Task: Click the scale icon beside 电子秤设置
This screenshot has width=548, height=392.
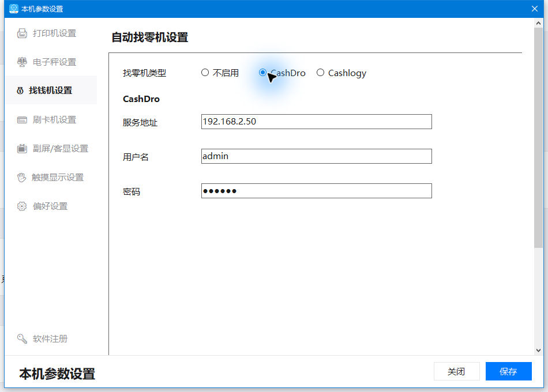Action: [22, 62]
